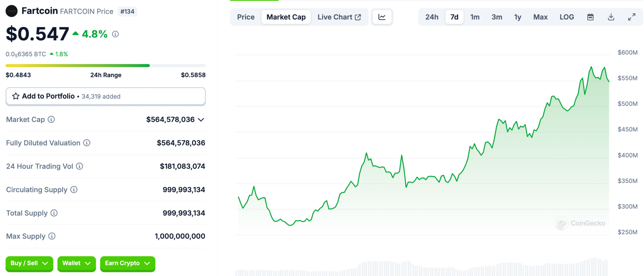Switch to line chart type icon
The width and height of the screenshot is (644, 276).
pyautogui.click(x=382, y=17)
